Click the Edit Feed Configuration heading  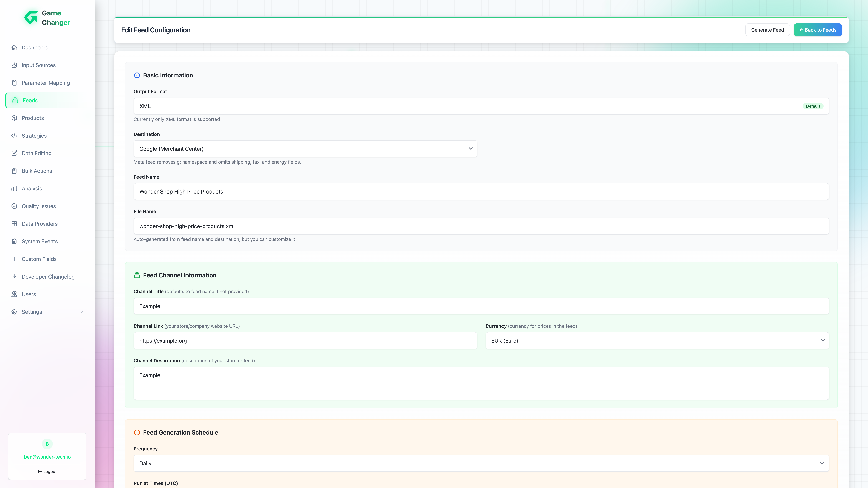(156, 30)
